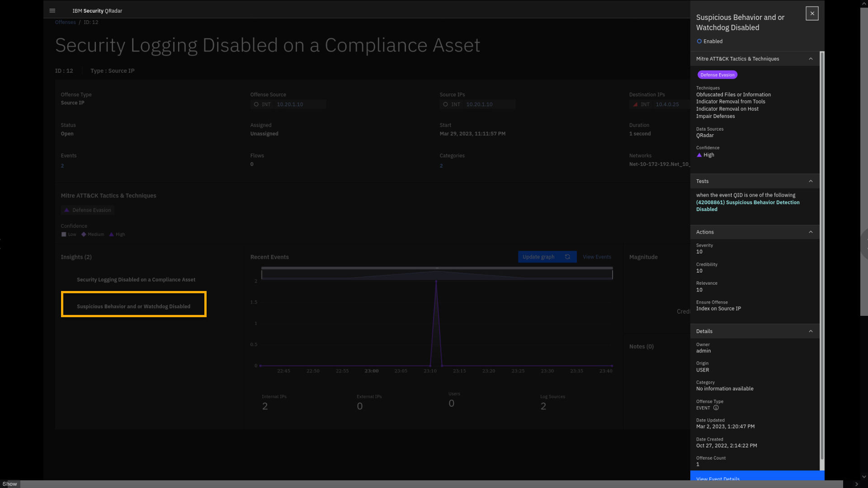Click the info icon beside EVENT offense type

pyautogui.click(x=716, y=408)
